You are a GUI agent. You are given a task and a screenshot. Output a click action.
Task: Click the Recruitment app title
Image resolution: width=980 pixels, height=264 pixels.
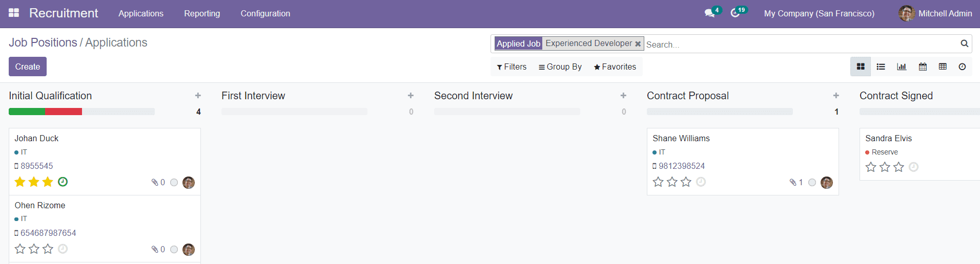coord(64,13)
